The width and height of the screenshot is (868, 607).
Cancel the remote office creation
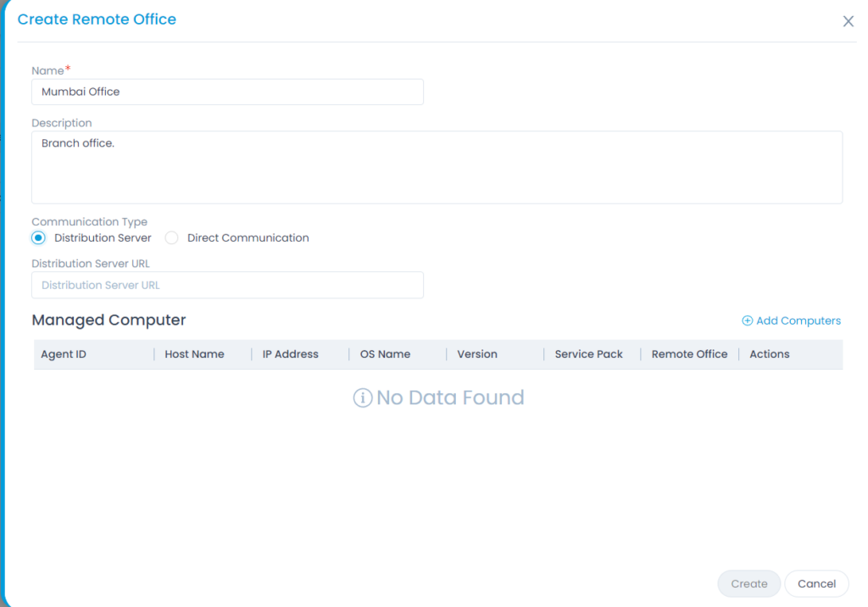click(x=816, y=583)
